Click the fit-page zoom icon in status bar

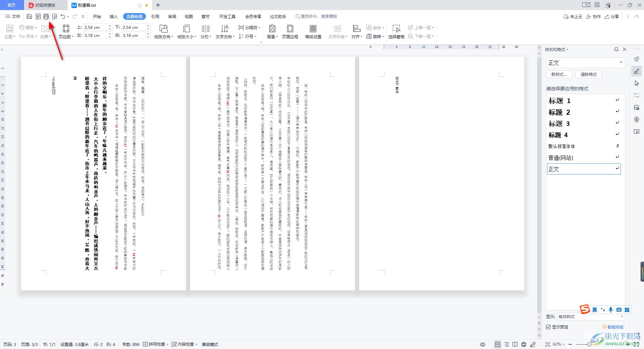click(x=547, y=344)
